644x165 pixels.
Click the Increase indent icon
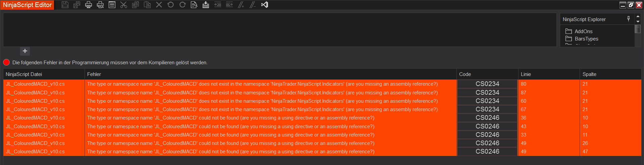click(x=229, y=5)
